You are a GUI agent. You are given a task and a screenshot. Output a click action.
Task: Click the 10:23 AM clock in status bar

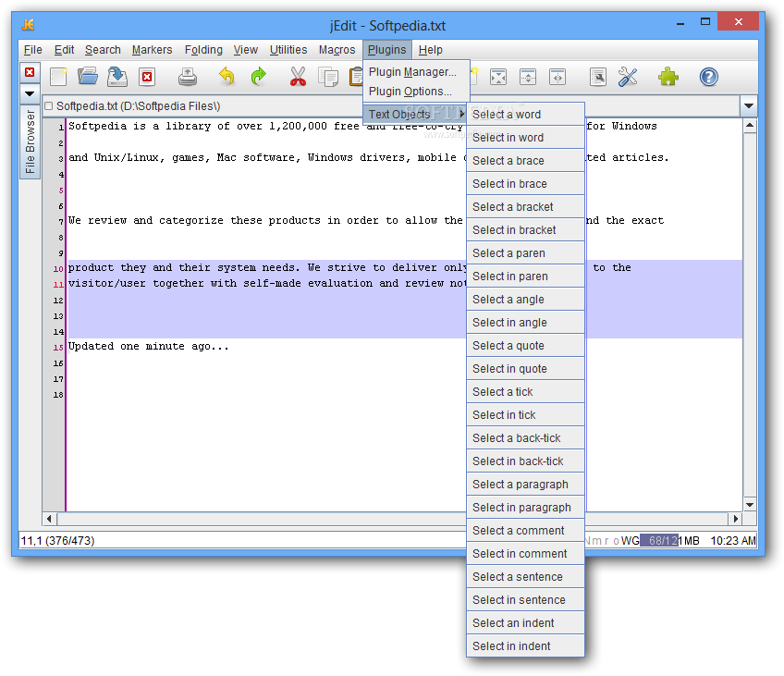pos(732,540)
